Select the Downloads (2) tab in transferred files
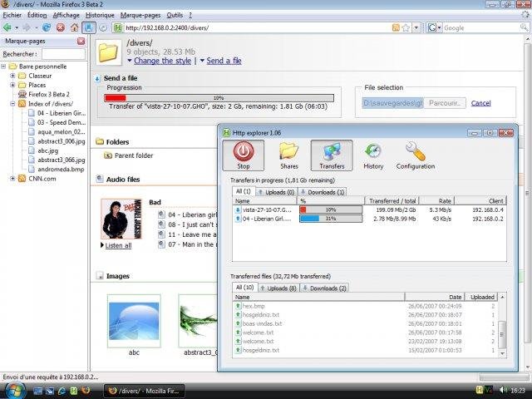 [324, 288]
